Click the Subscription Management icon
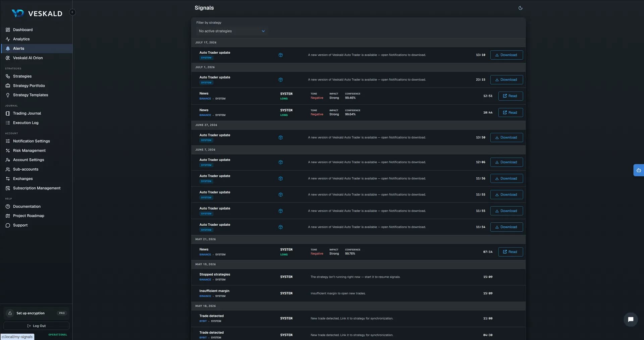Screen dimensions: 644x340 [x=8, y=188]
